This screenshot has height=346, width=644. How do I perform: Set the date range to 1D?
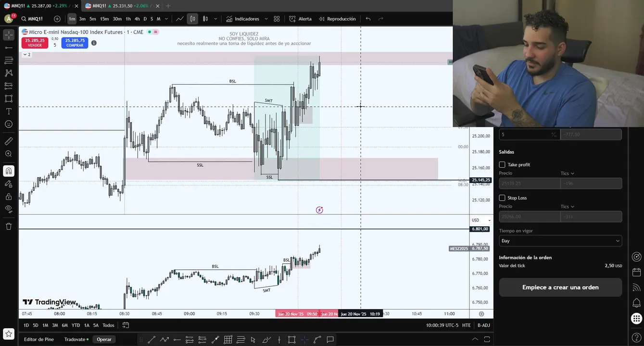pyautogui.click(x=26, y=325)
